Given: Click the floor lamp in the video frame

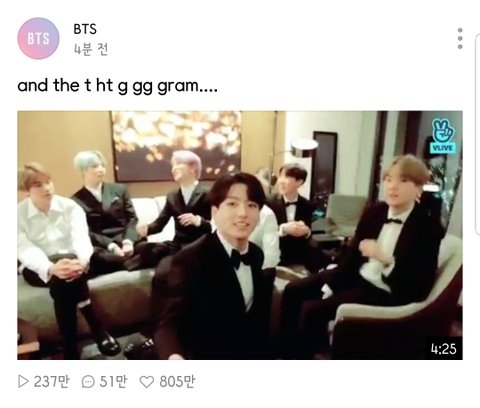Looking at the screenshot, I should [303, 148].
